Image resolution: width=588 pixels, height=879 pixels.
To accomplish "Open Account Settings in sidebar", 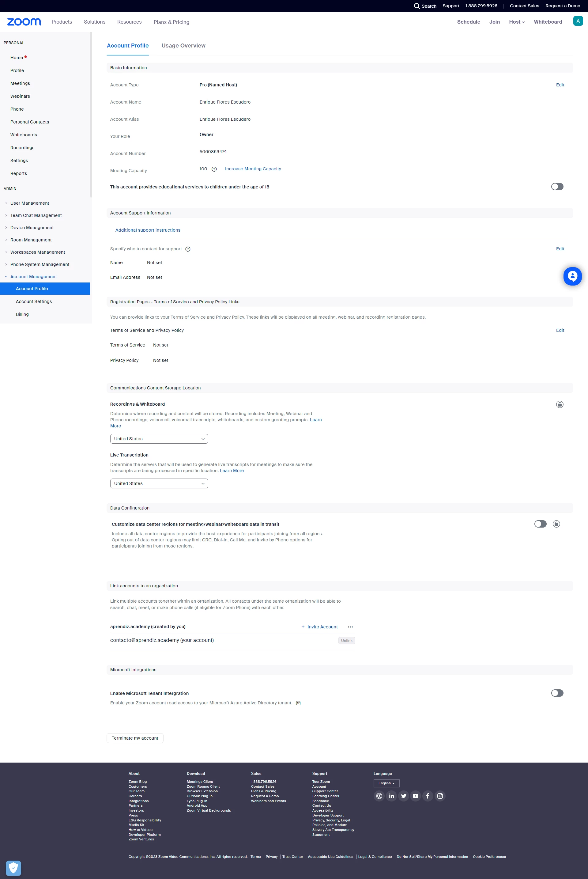I will coord(34,301).
